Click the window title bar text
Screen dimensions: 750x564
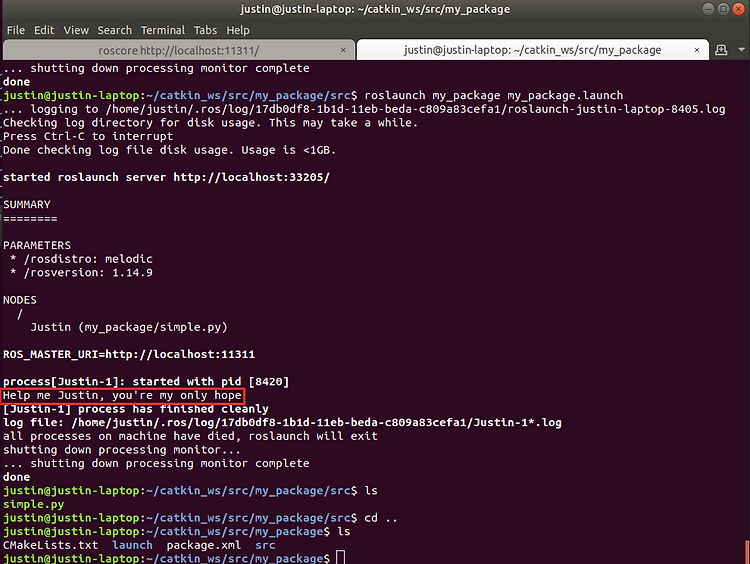coord(375,9)
